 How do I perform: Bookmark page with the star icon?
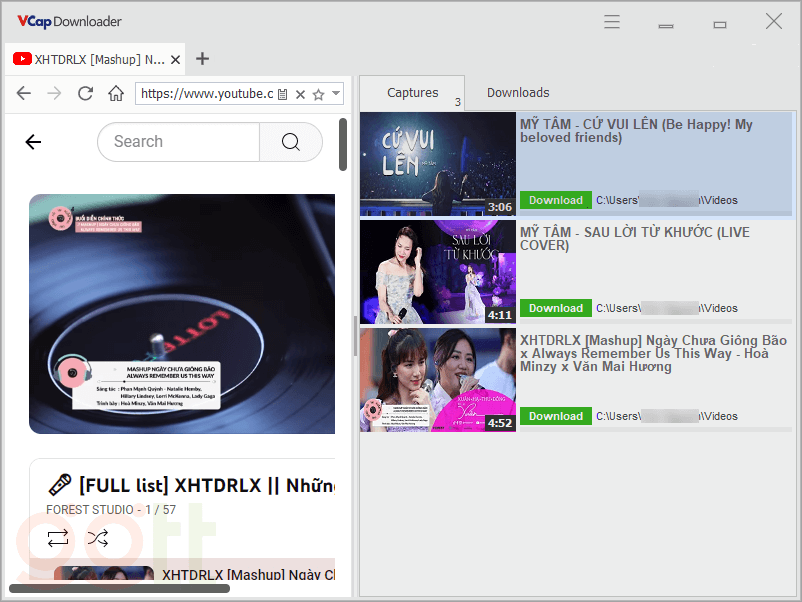[318, 94]
